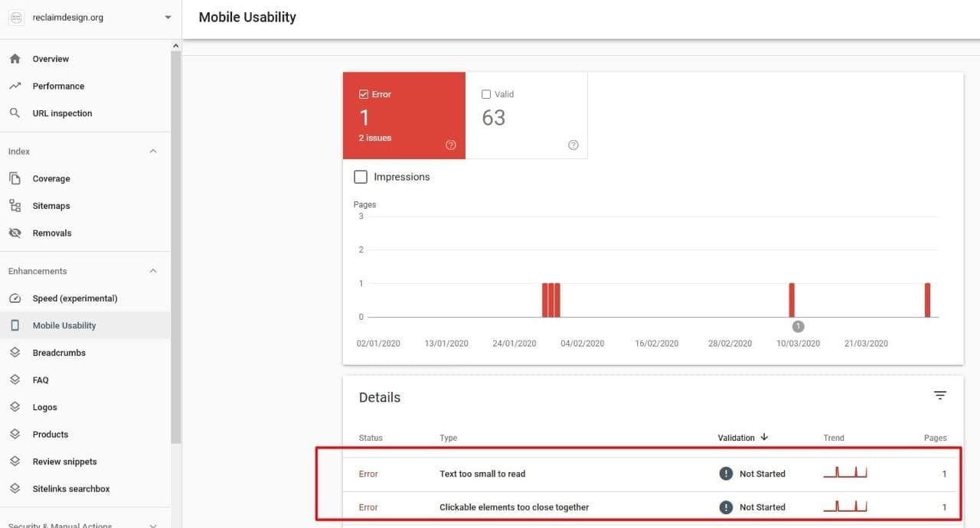Click the Speed (experimental) gauge icon
980x528 pixels.
(x=15, y=298)
